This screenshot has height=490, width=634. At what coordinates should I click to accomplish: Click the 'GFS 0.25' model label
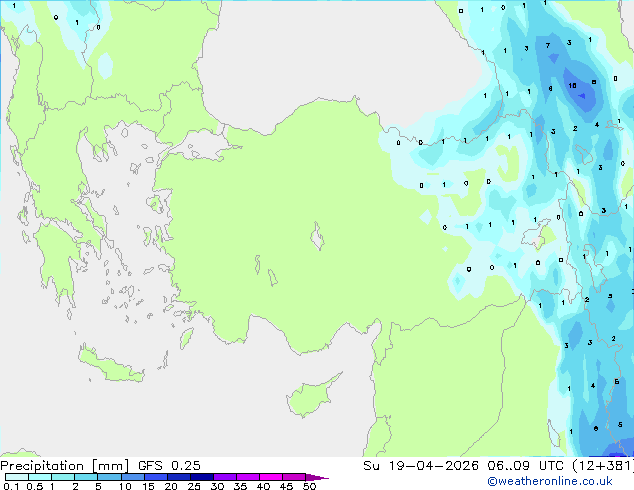coord(169,466)
